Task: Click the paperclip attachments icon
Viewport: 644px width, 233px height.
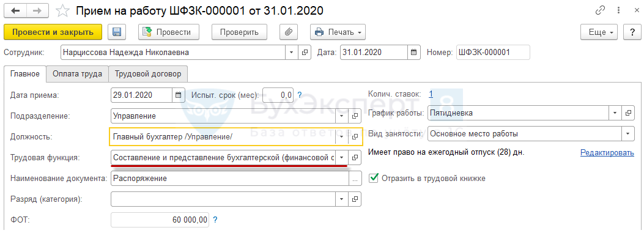Action: point(288,32)
